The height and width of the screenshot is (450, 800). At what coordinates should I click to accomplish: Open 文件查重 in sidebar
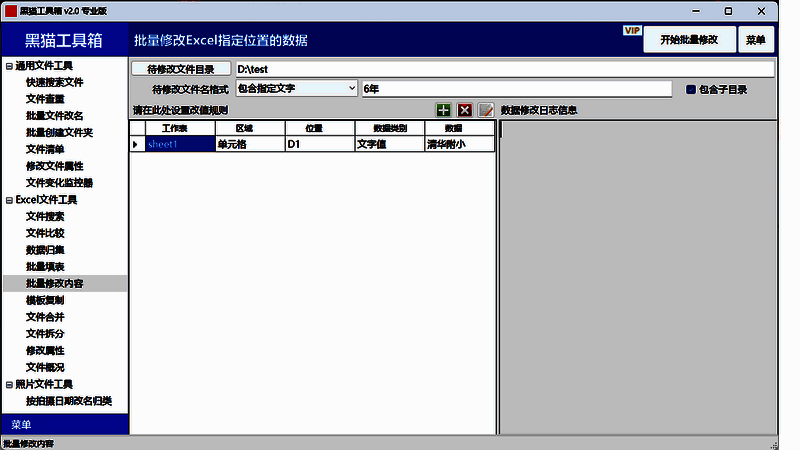(x=45, y=99)
